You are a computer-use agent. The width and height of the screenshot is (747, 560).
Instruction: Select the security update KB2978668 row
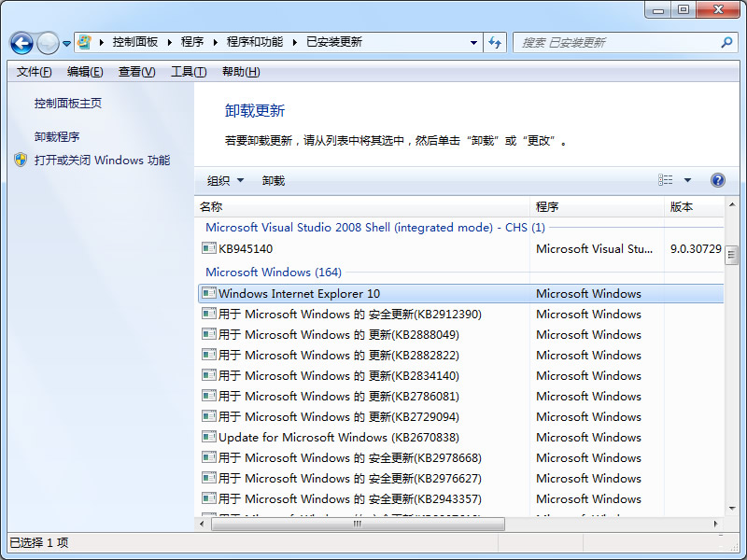tap(460, 457)
